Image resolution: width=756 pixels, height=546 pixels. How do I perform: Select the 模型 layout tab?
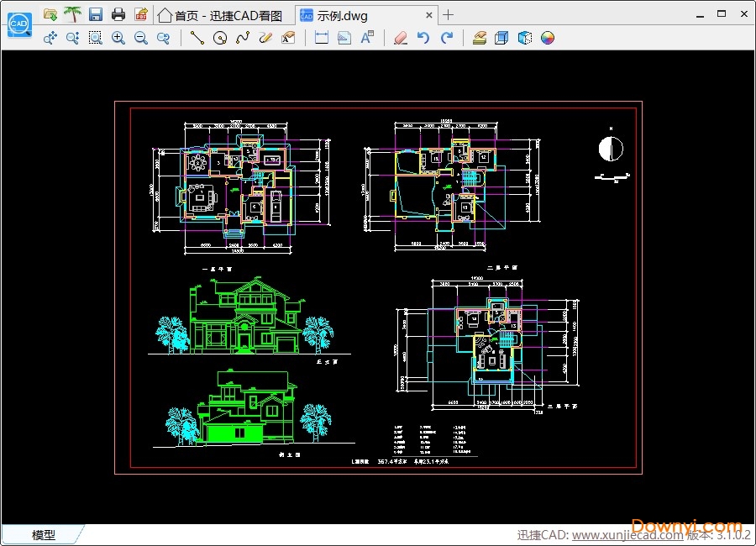click(x=44, y=535)
